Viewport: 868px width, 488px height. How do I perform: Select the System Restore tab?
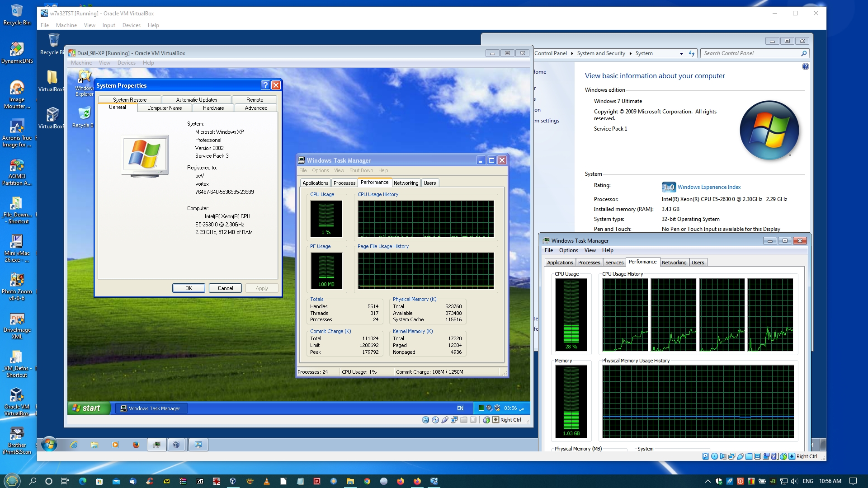point(130,100)
